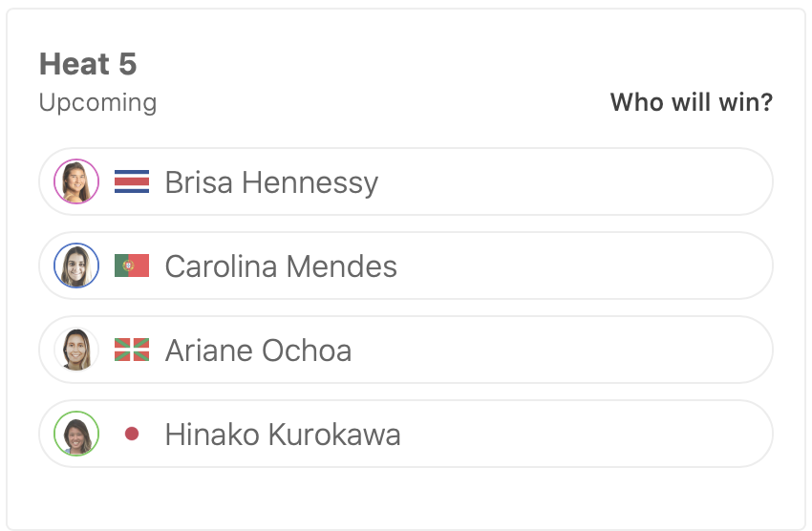Click the Costa Rica flag icon
This screenshot has width=812, height=531.
point(132,181)
